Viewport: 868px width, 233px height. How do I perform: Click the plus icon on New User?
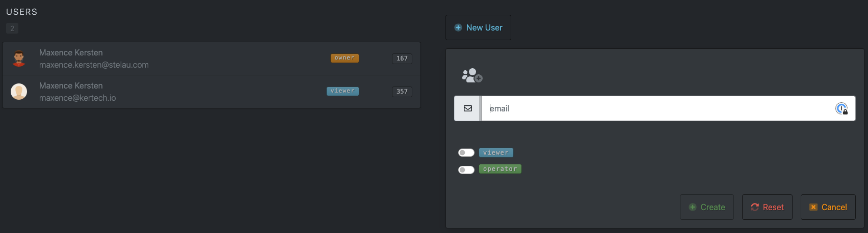pos(458,27)
